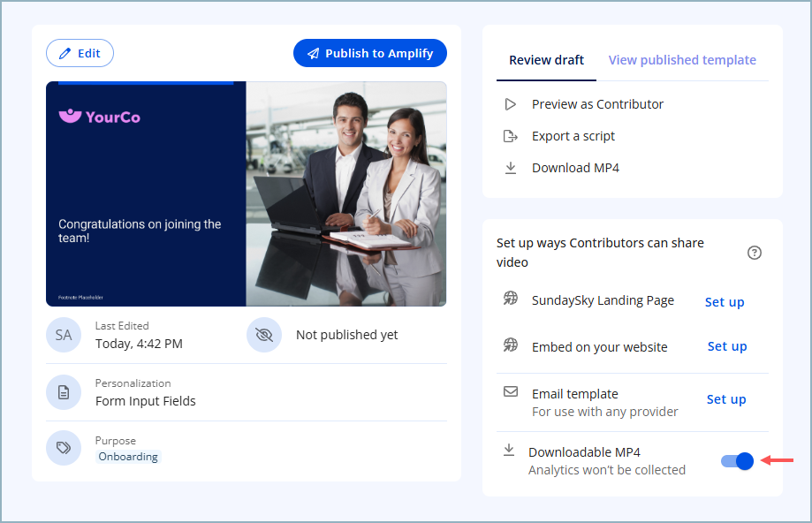
Task: Click the Download MP4 arrow icon
Action: click(x=510, y=168)
